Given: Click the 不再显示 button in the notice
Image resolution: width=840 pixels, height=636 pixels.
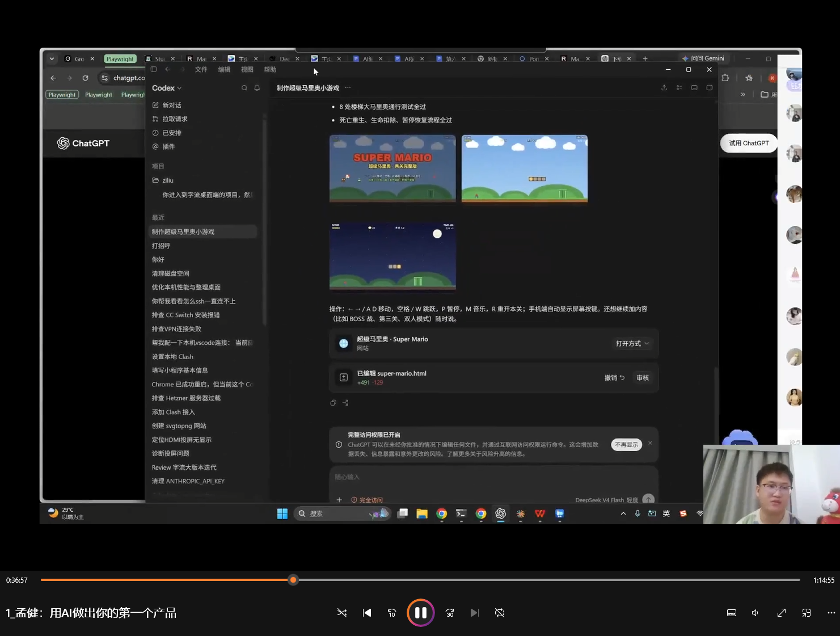Looking at the screenshot, I should (x=627, y=445).
